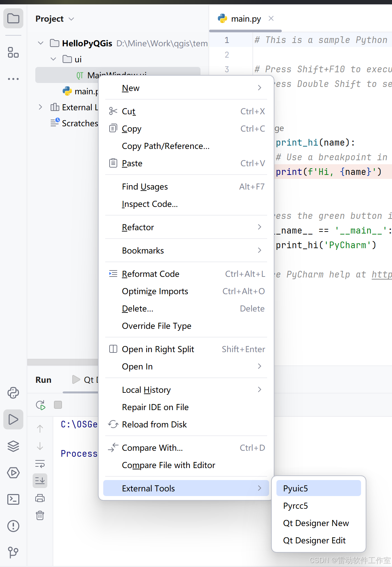Select the ui folder in project tree

click(x=72, y=59)
